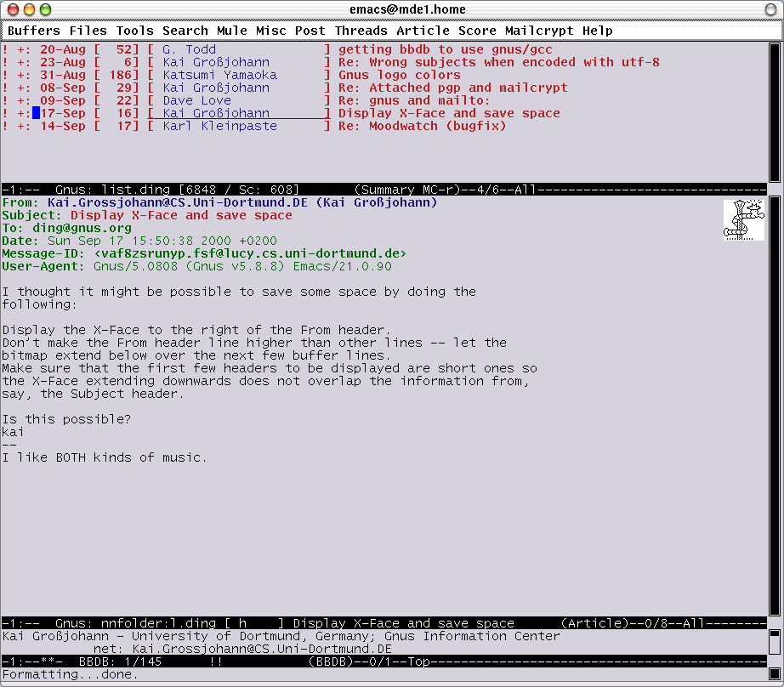Screen dimensions: 784x687
Task: Open the Search menu
Action: [x=185, y=31]
